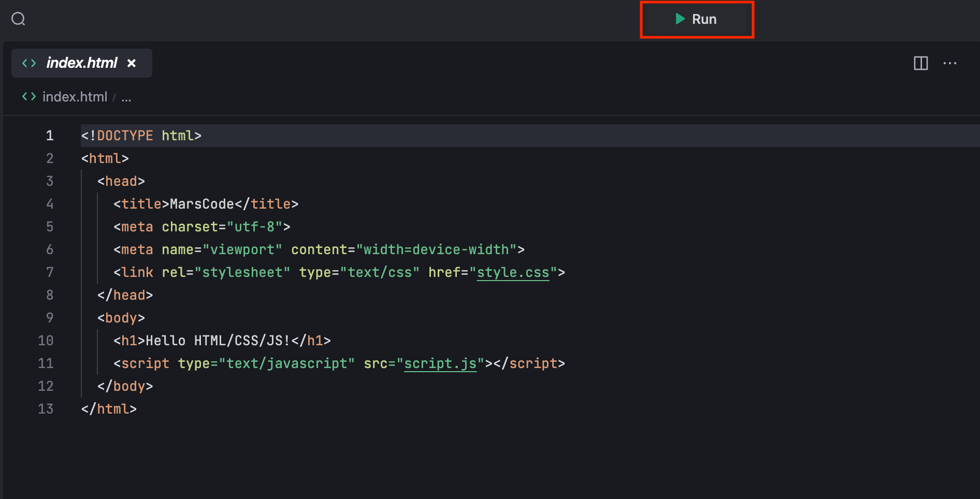Image resolution: width=980 pixels, height=499 pixels.
Task: Click the "text/javascript" type value
Action: pyautogui.click(x=287, y=363)
